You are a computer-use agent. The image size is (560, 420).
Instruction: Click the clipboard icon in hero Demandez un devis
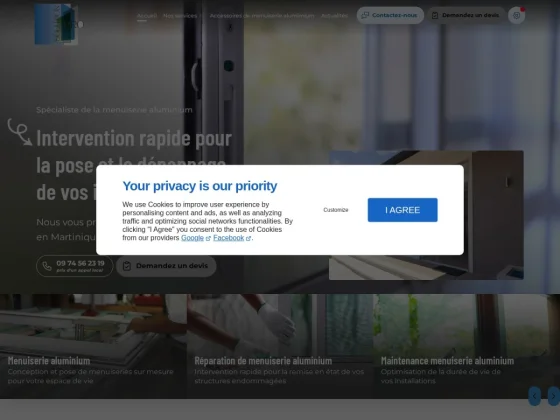pyautogui.click(x=127, y=266)
